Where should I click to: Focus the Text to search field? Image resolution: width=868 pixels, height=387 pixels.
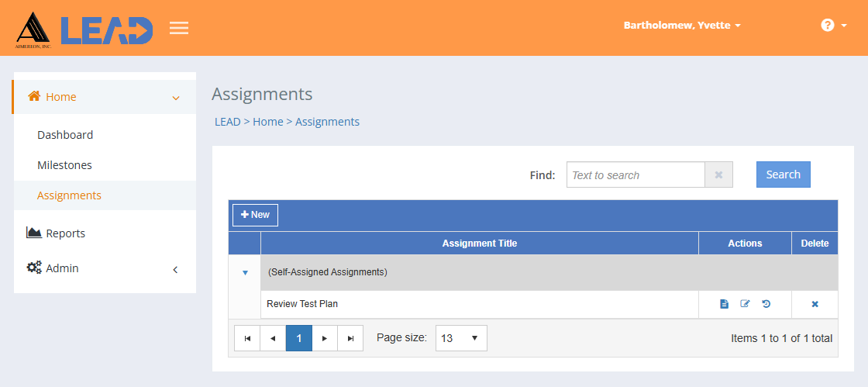(x=635, y=175)
